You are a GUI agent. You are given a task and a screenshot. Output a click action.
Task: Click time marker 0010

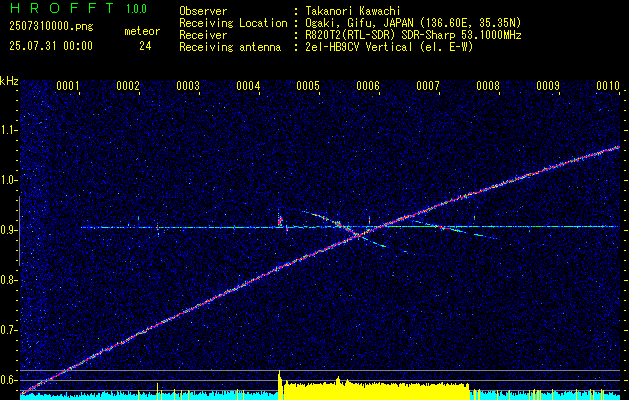608,86
